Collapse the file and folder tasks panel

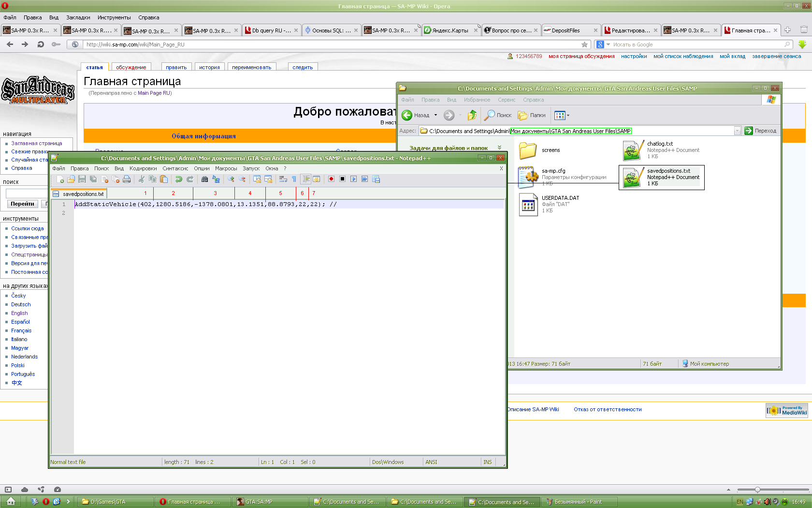click(x=499, y=148)
